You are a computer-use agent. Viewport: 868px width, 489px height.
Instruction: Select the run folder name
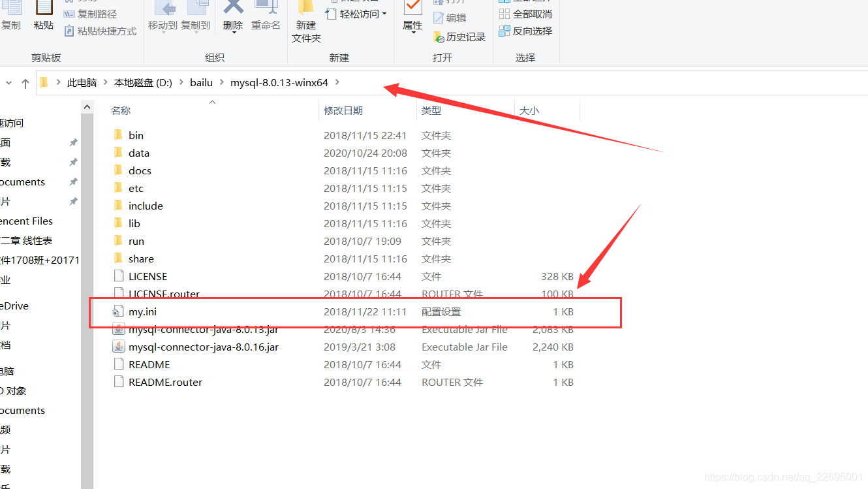click(136, 241)
